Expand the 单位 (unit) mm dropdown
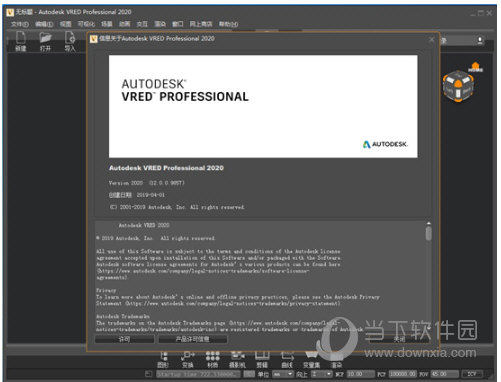Screen dimensions: 501x382 (283, 374)
